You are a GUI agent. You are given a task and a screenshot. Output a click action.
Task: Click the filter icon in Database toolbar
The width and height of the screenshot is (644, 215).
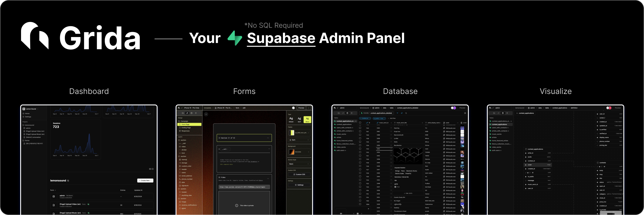pyautogui.click(x=397, y=113)
